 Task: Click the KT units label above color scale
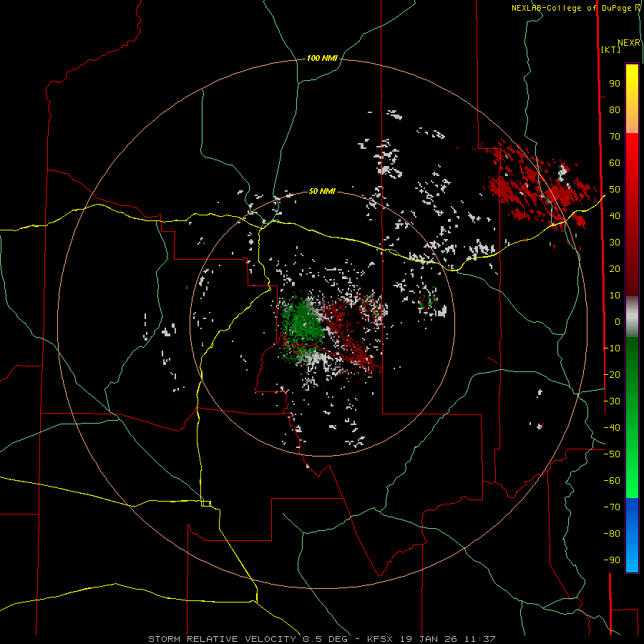click(611, 49)
